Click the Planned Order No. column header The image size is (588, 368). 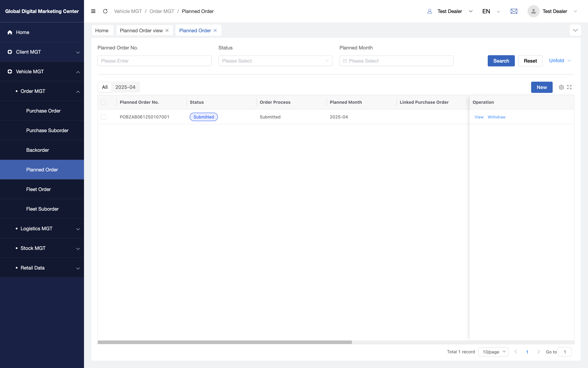(x=139, y=102)
